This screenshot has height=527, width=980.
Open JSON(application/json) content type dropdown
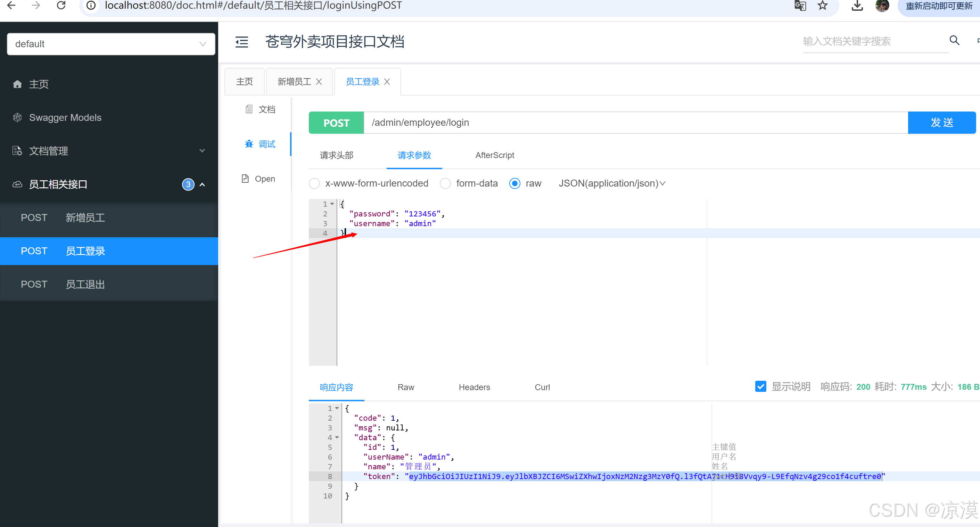click(612, 184)
